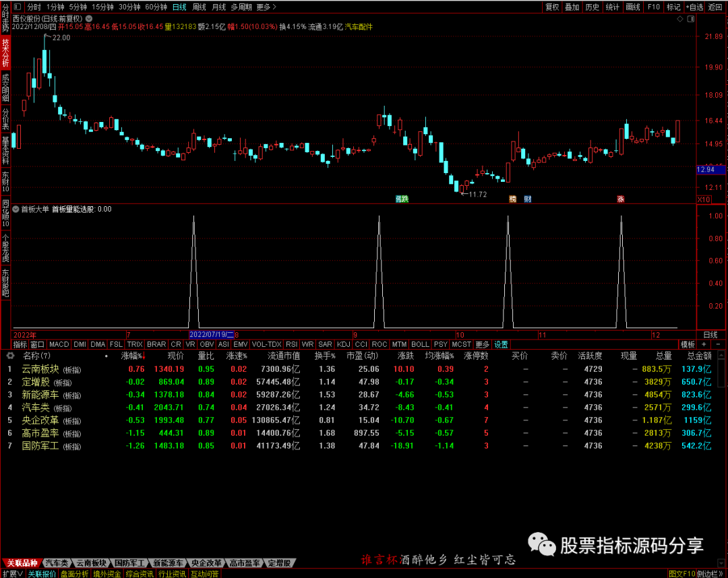Open F10 company info

coord(654,7)
